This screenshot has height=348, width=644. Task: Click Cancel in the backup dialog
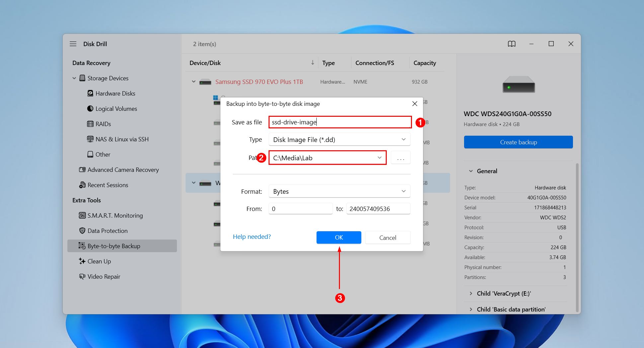388,237
